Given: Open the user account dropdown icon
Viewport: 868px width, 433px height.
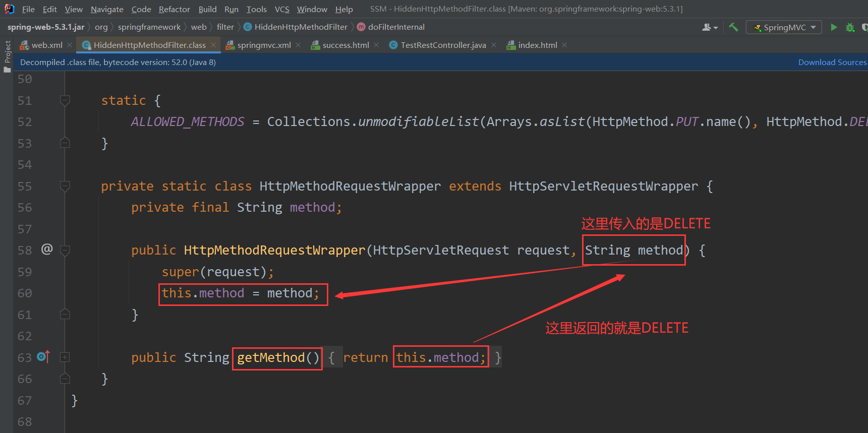Looking at the screenshot, I should tap(710, 27).
